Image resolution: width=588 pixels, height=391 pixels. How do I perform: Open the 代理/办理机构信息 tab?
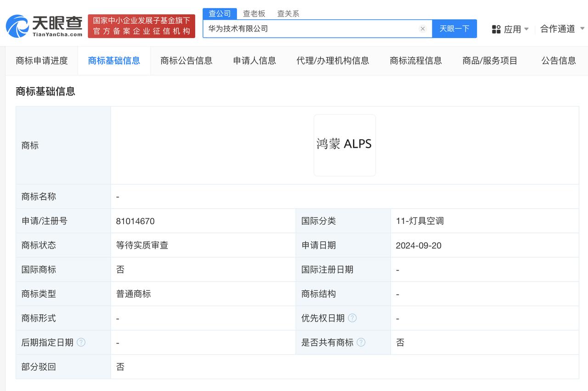333,61
